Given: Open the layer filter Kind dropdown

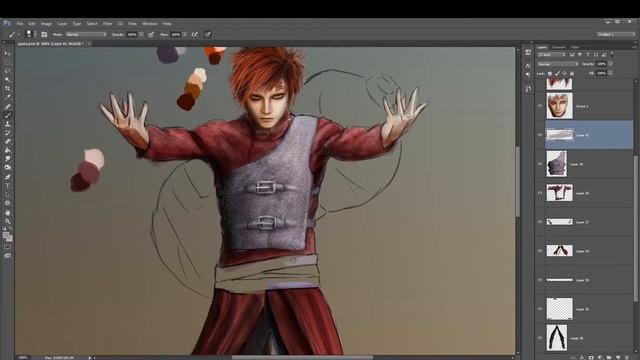Looking at the screenshot, I should 552,55.
